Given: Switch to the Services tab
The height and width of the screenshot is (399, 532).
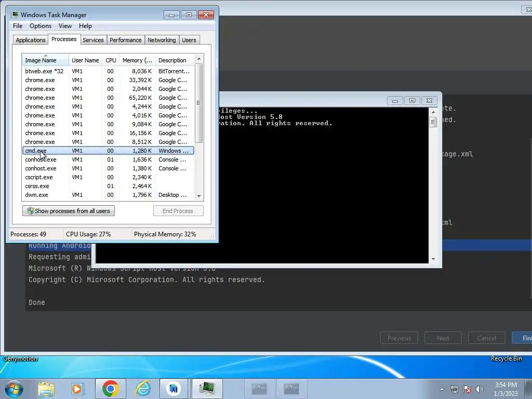Looking at the screenshot, I should (93, 40).
